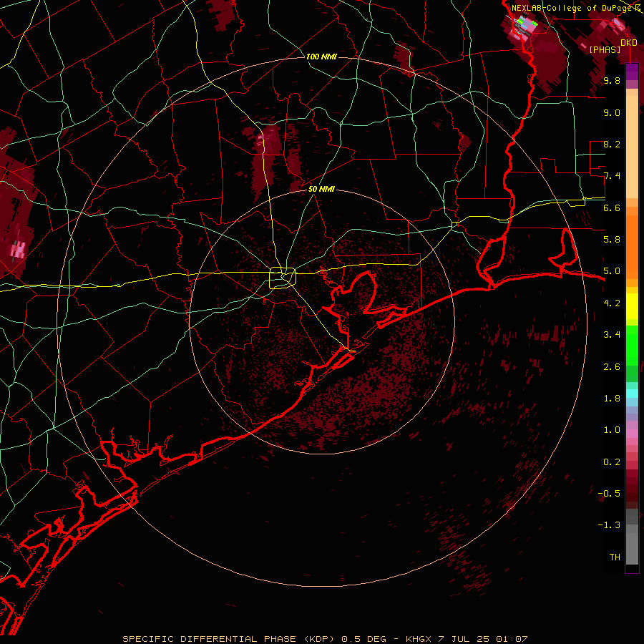Click the 1.8 color scale value
644x644 pixels.
pos(612,399)
